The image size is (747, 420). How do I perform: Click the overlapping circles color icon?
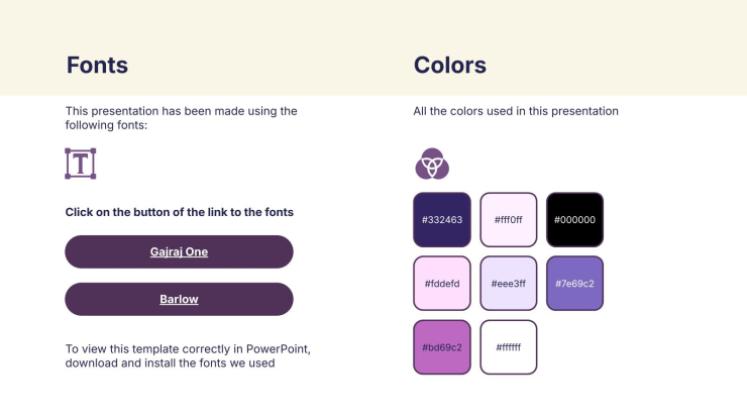pyautogui.click(x=432, y=163)
